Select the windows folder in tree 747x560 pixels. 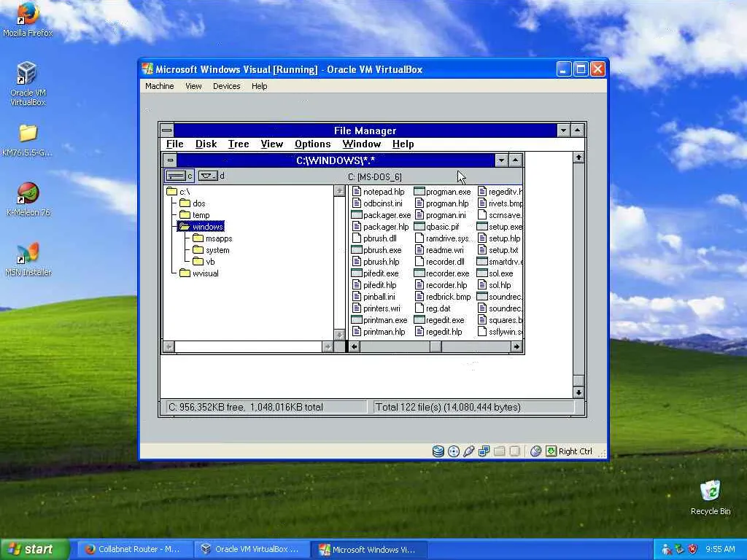pyautogui.click(x=201, y=227)
